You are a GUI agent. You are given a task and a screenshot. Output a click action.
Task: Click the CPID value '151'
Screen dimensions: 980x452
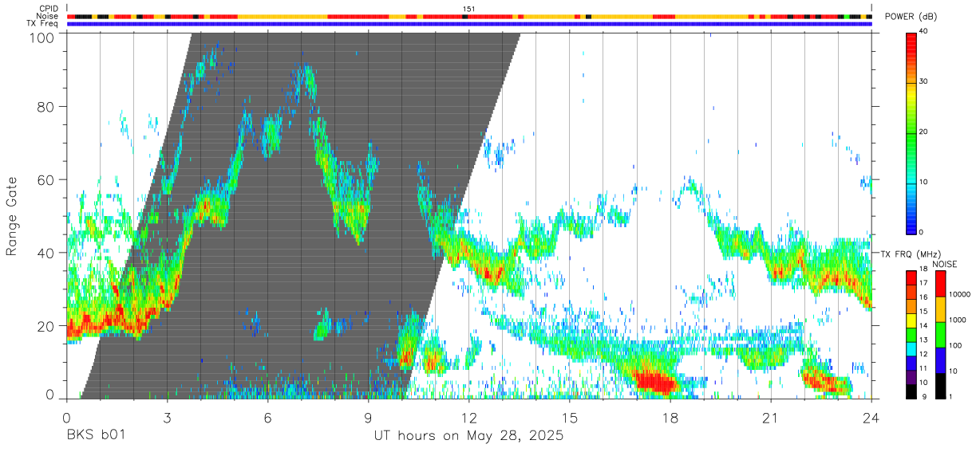click(x=469, y=9)
